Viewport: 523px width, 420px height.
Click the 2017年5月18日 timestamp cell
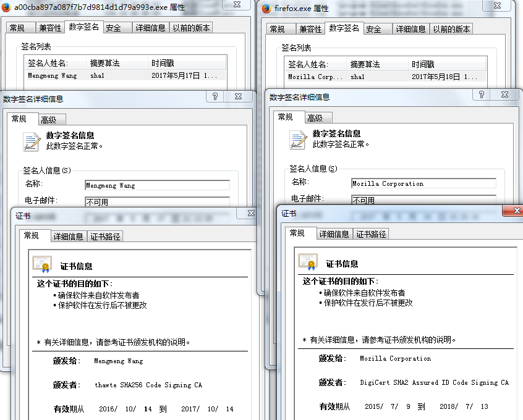pos(444,77)
